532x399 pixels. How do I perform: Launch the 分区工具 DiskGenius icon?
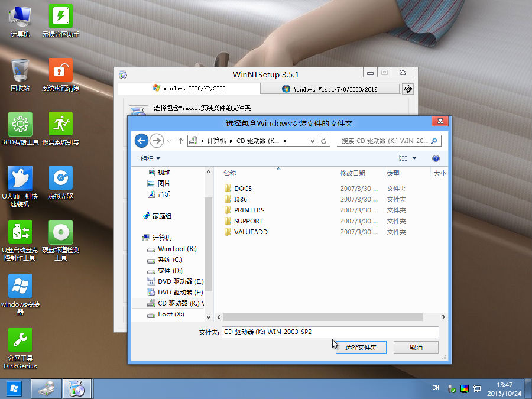coord(20,348)
